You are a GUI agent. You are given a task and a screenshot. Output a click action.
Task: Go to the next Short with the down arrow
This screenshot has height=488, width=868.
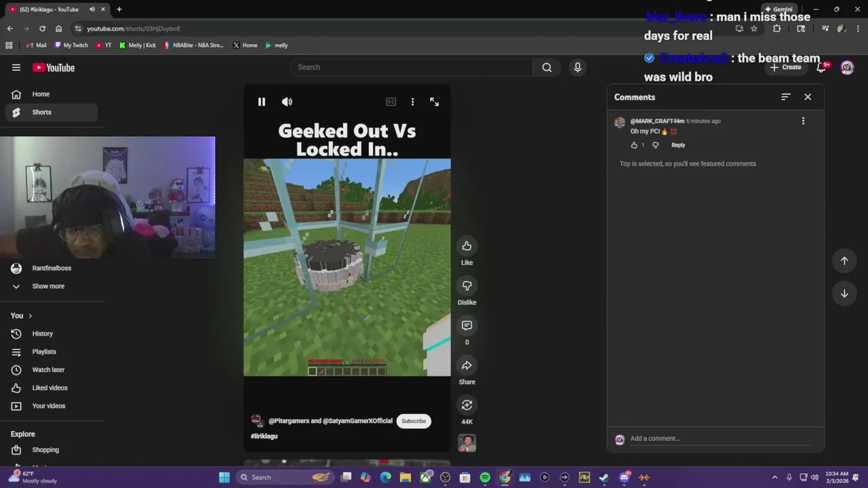point(844,293)
